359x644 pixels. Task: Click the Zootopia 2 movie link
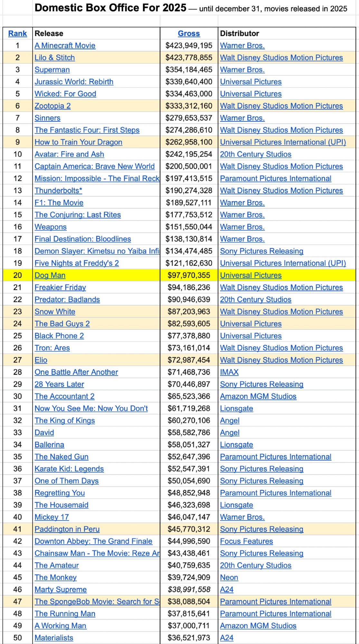[52, 106]
